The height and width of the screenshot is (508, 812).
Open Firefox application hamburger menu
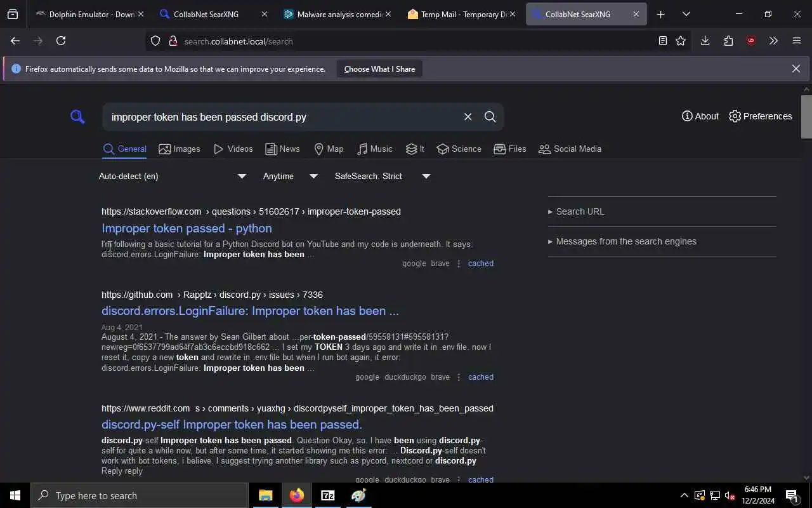(797, 41)
